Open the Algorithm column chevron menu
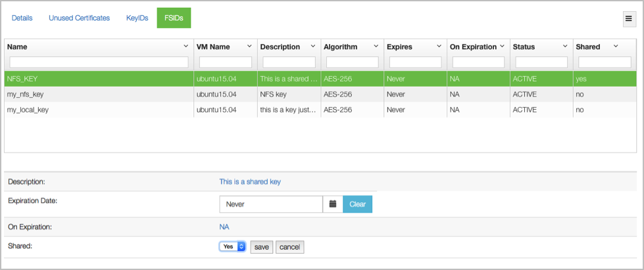This screenshot has width=644, height=270. 376,47
